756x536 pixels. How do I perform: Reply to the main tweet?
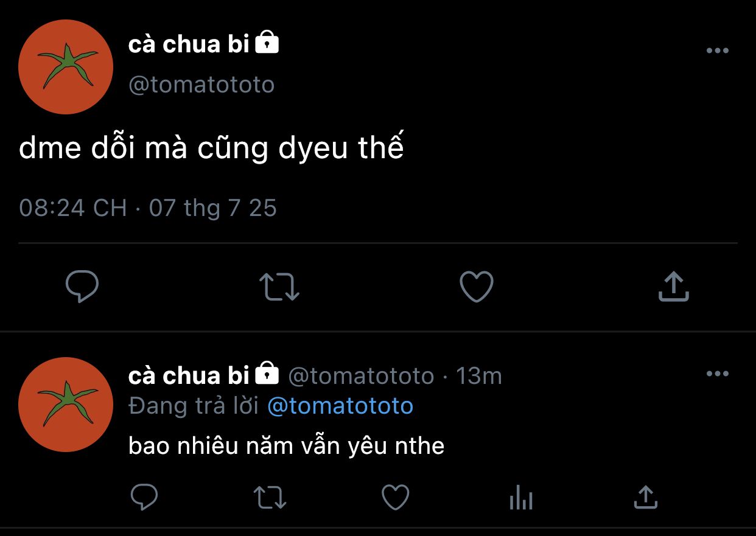point(82,287)
